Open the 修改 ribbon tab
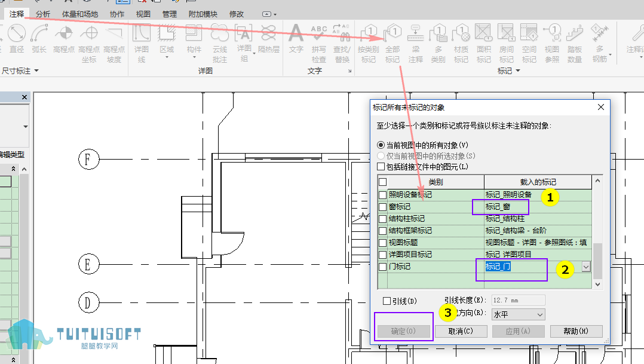The width and height of the screenshot is (644, 364). click(x=237, y=14)
